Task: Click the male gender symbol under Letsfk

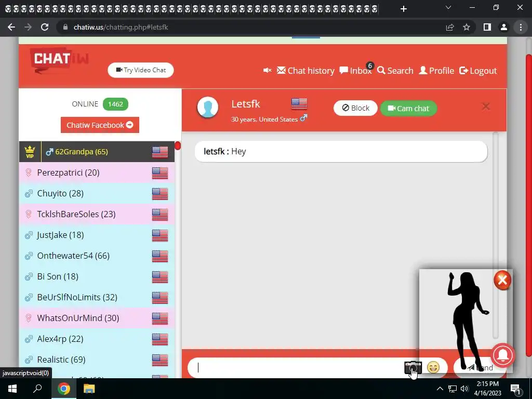Action: point(303,118)
